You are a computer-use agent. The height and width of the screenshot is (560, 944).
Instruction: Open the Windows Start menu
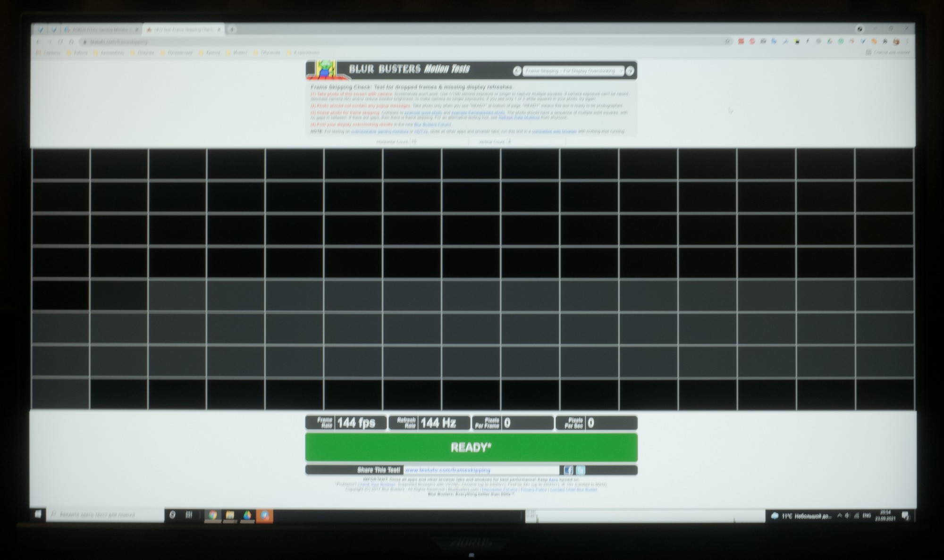(x=38, y=514)
